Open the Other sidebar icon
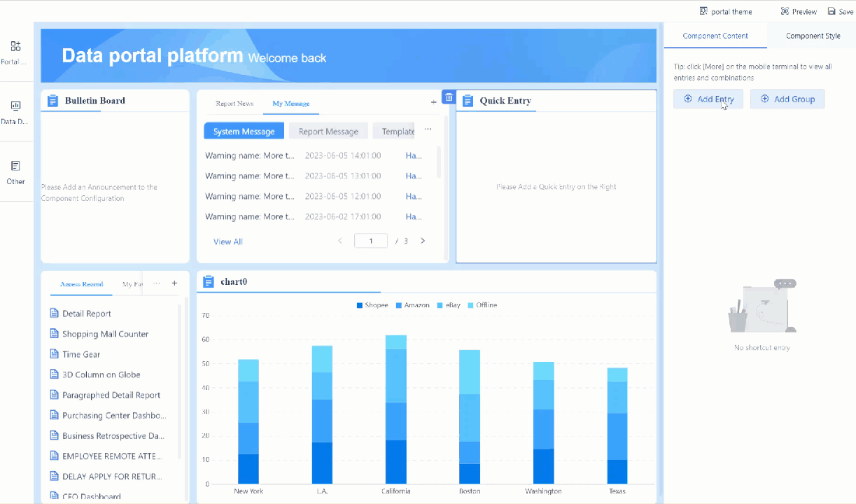The image size is (856, 504). (x=15, y=166)
